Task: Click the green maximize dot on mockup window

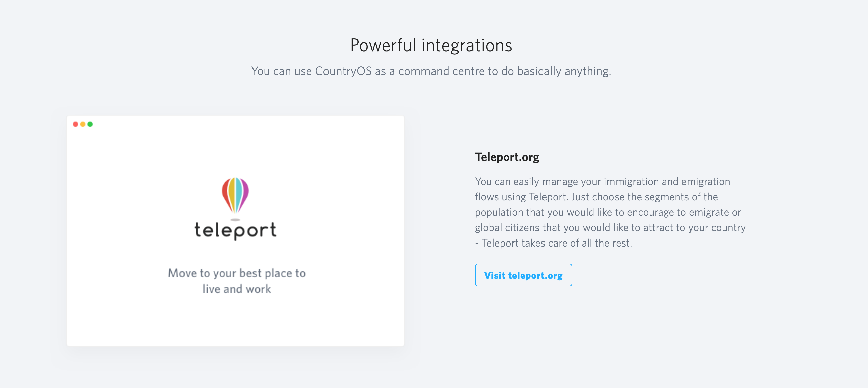Action: click(90, 124)
